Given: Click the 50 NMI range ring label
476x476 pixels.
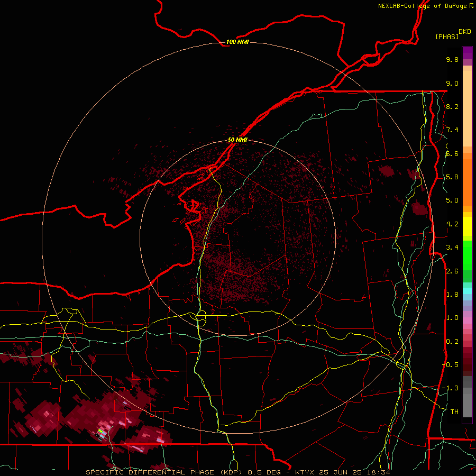Looking at the screenshot, I should (x=237, y=140).
